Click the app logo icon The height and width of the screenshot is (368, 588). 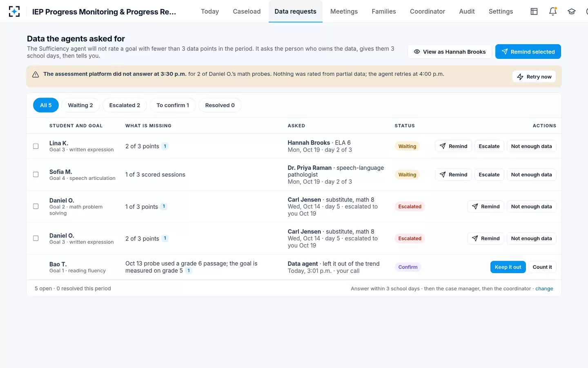click(x=14, y=11)
